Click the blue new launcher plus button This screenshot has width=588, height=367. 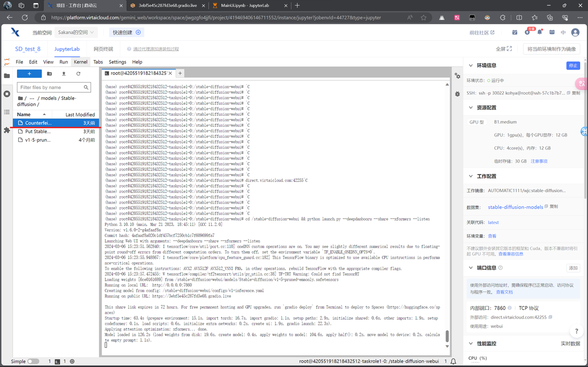[x=29, y=73]
